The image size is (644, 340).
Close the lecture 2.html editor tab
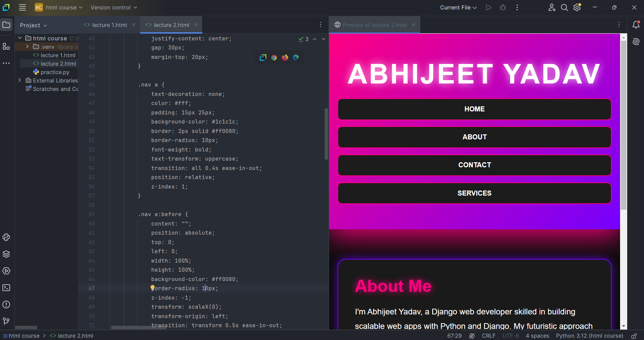click(196, 25)
